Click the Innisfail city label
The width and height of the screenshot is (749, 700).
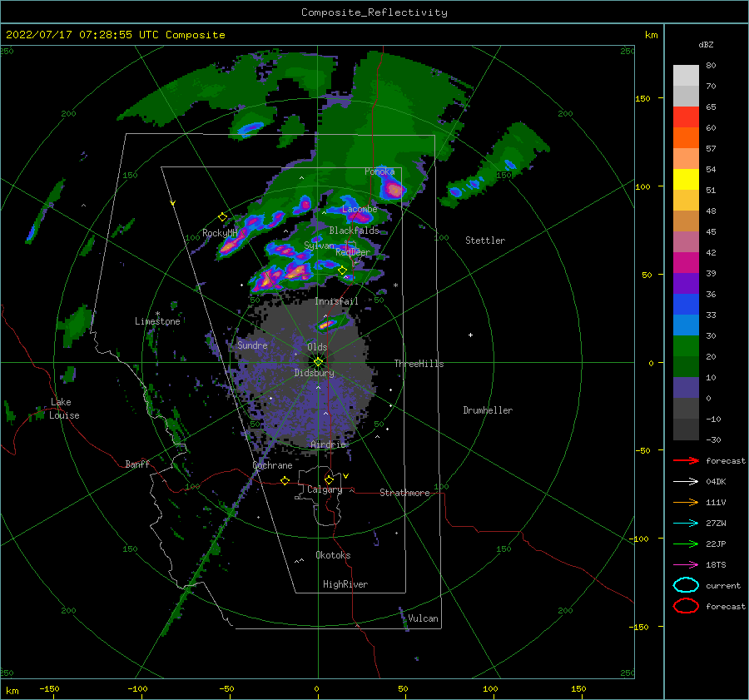pyautogui.click(x=336, y=301)
